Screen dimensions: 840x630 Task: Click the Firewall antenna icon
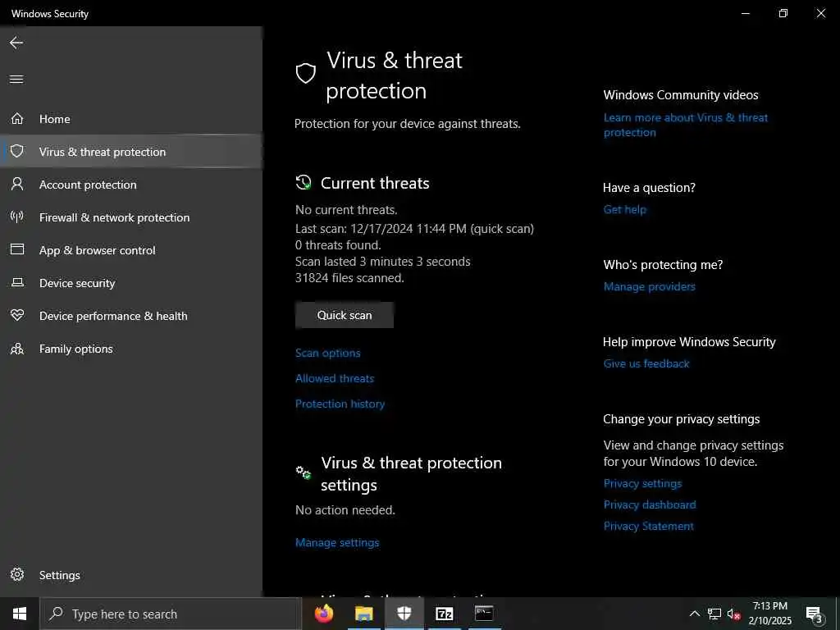click(x=17, y=217)
